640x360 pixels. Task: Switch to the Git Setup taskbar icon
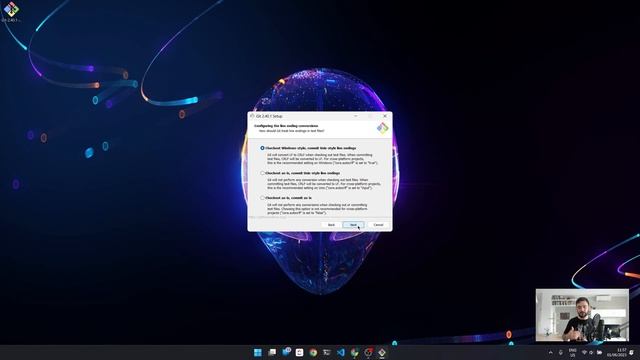(382, 353)
